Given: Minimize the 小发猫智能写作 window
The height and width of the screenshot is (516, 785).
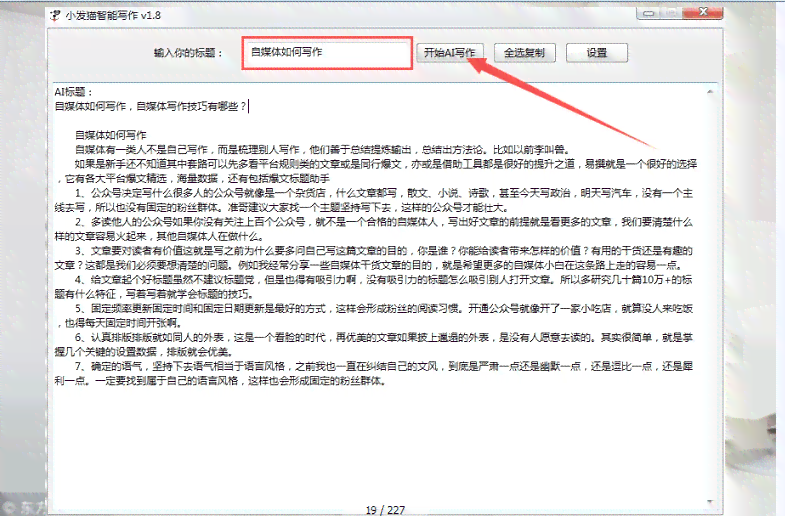Looking at the screenshot, I should coord(649,13).
